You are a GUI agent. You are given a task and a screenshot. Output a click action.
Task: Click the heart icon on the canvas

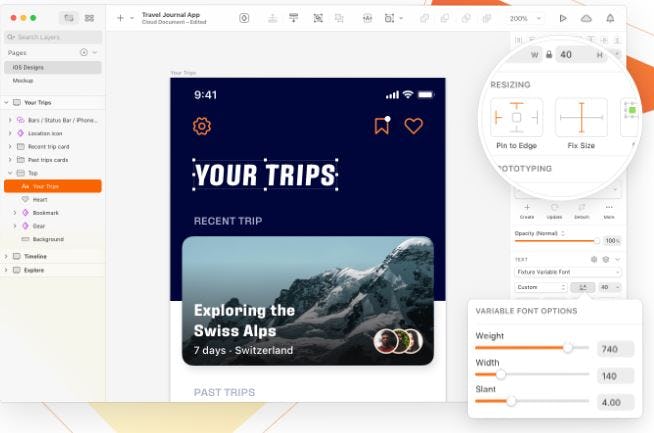tap(413, 126)
